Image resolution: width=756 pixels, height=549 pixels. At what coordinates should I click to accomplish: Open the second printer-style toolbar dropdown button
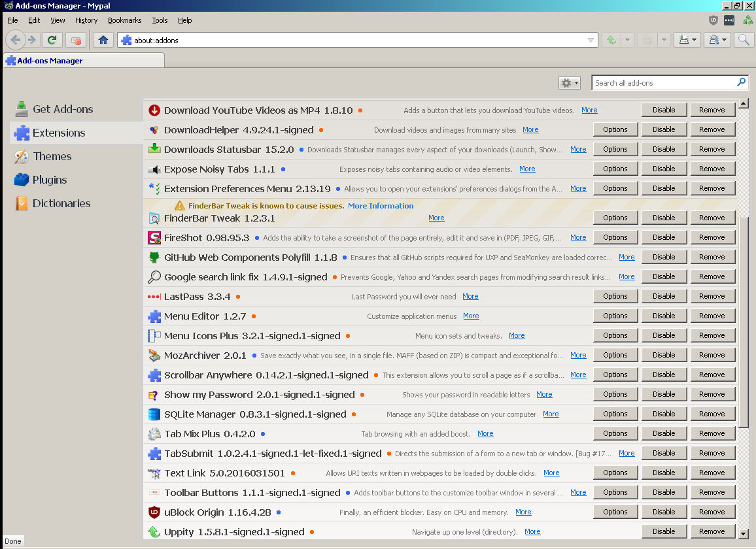(717, 40)
